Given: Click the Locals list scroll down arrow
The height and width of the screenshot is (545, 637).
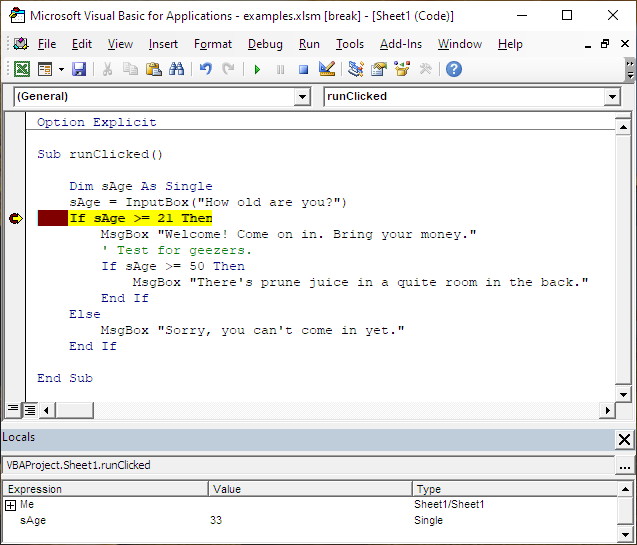Looking at the screenshot, I should click(625, 534).
